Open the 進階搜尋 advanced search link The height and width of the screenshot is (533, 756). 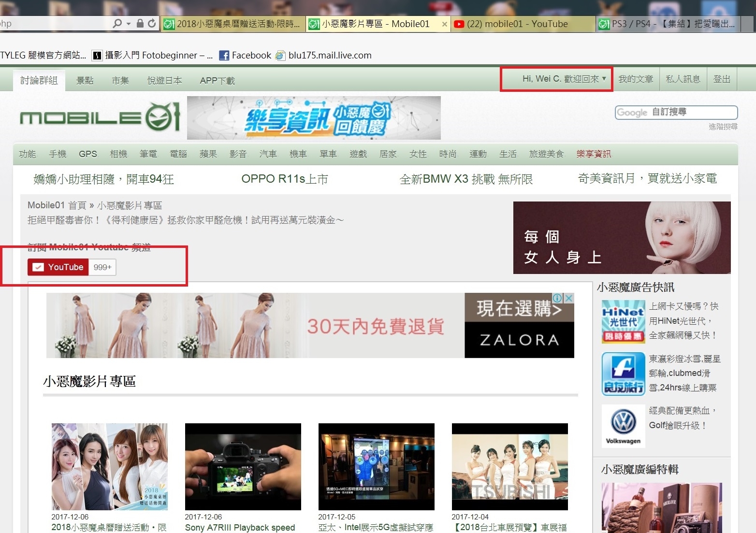[x=723, y=127]
